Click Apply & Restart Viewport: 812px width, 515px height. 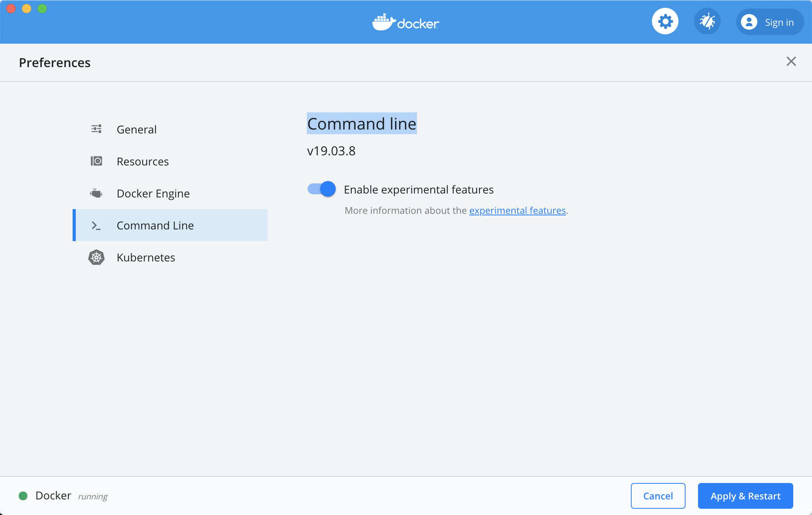pyautogui.click(x=745, y=496)
